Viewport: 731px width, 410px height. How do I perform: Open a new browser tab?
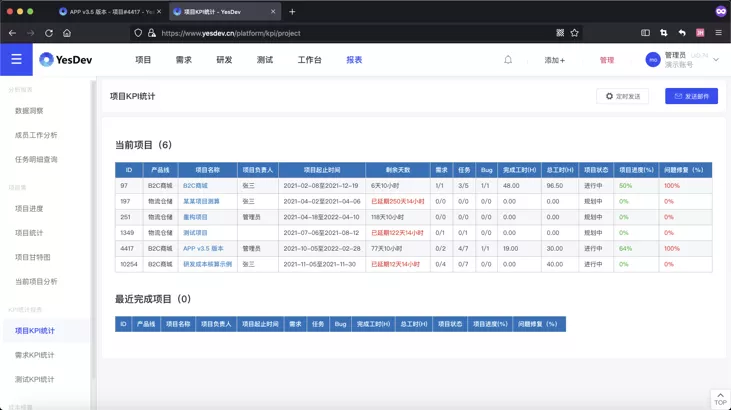[292, 12]
